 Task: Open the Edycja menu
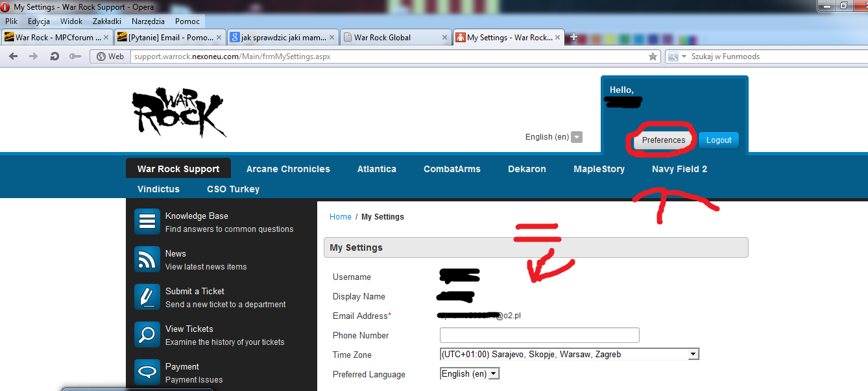39,21
